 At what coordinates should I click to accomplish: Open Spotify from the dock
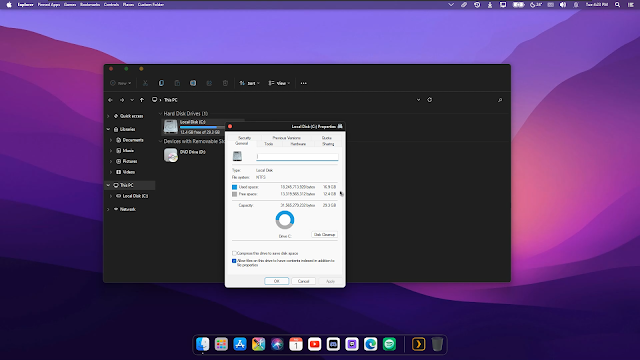pos(389,344)
